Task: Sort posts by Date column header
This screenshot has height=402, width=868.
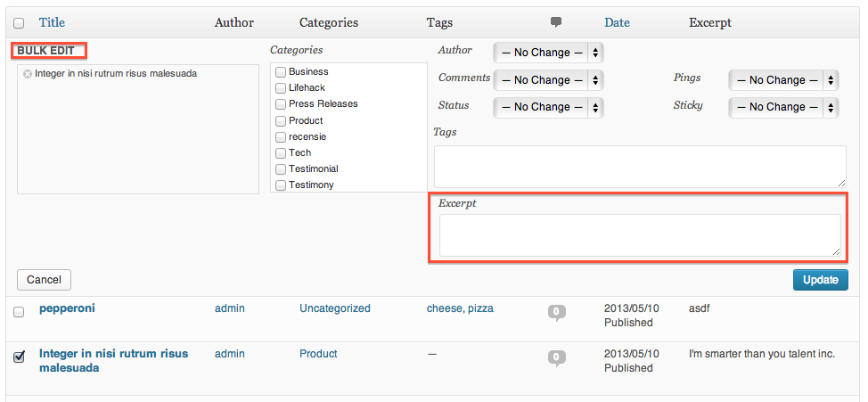Action: (617, 22)
